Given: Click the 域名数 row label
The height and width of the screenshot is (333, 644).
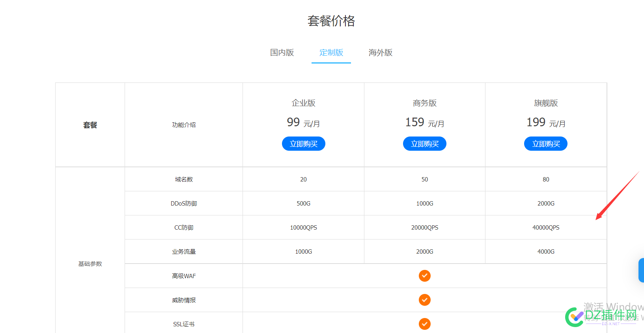Looking at the screenshot, I should click(x=184, y=179).
